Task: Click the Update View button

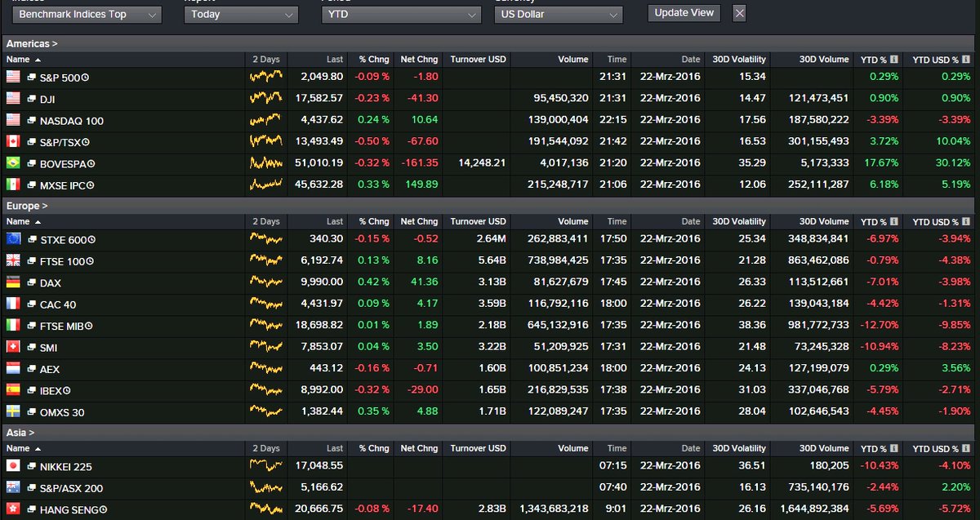Action: coord(684,13)
